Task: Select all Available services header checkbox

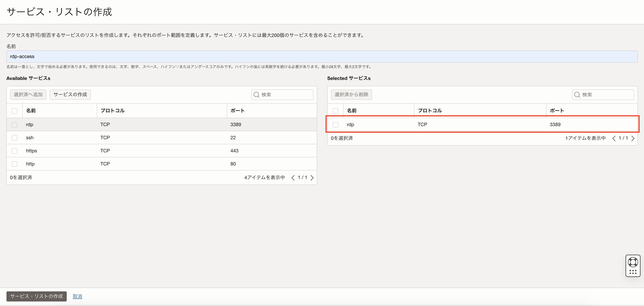Action: 14,111
